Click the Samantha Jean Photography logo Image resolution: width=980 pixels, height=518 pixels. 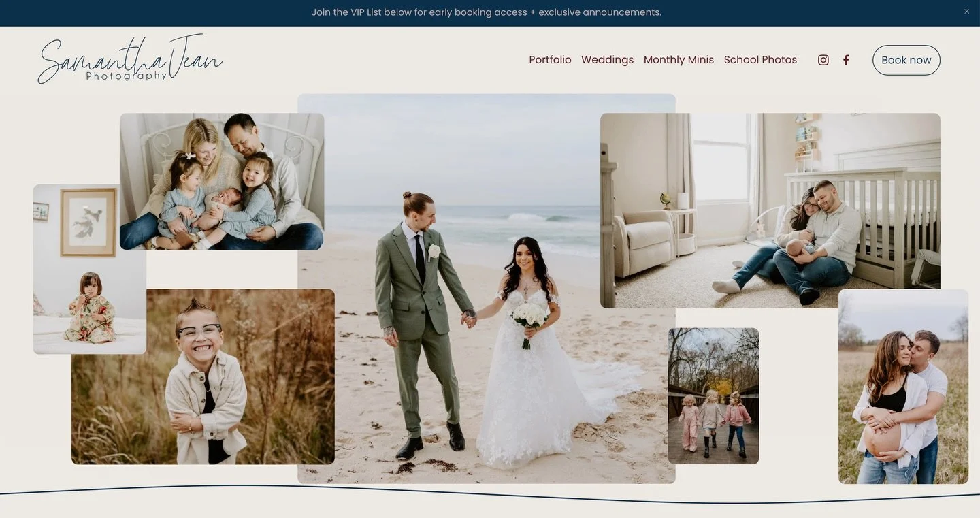129,59
